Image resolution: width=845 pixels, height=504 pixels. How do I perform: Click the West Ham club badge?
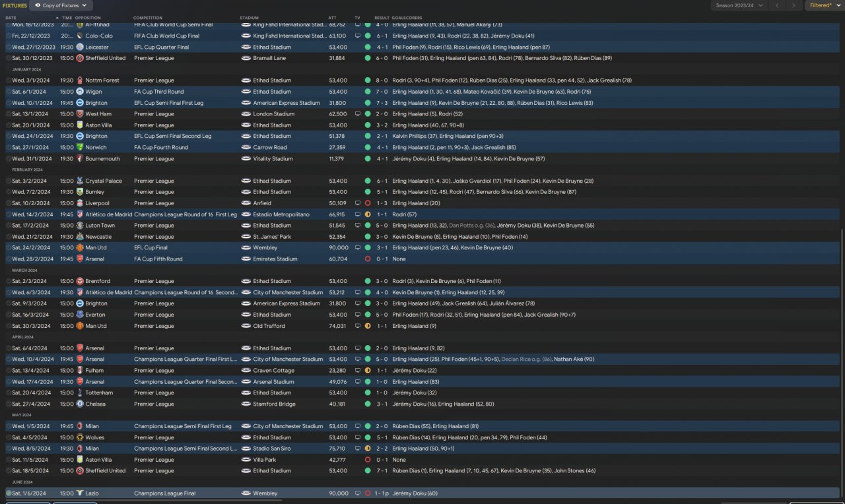[79, 114]
